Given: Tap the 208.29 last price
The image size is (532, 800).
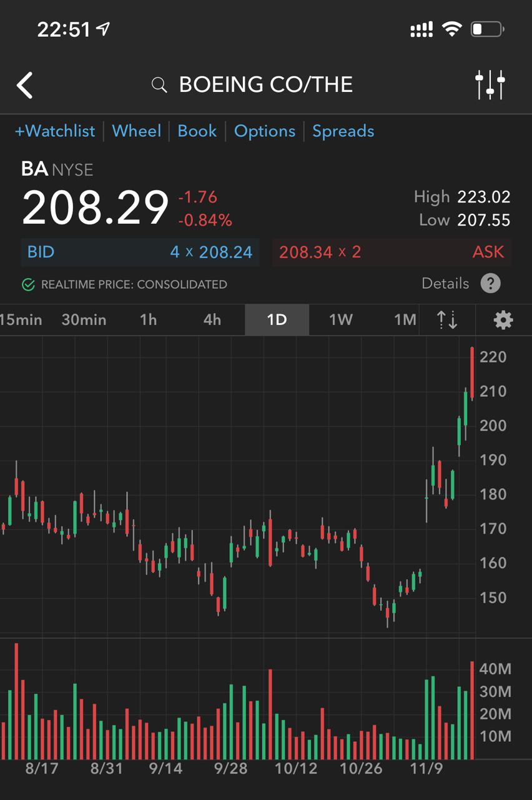Looking at the screenshot, I should [x=96, y=208].
